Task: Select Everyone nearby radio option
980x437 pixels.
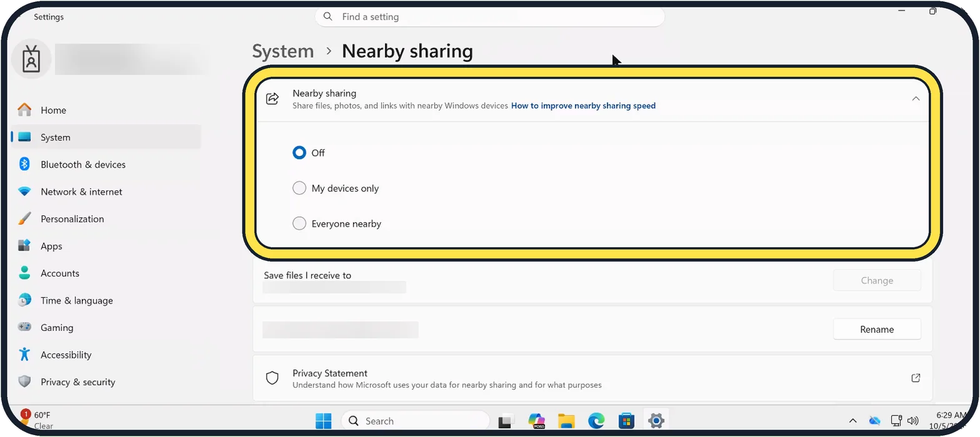Action: [x=299, y=223]
